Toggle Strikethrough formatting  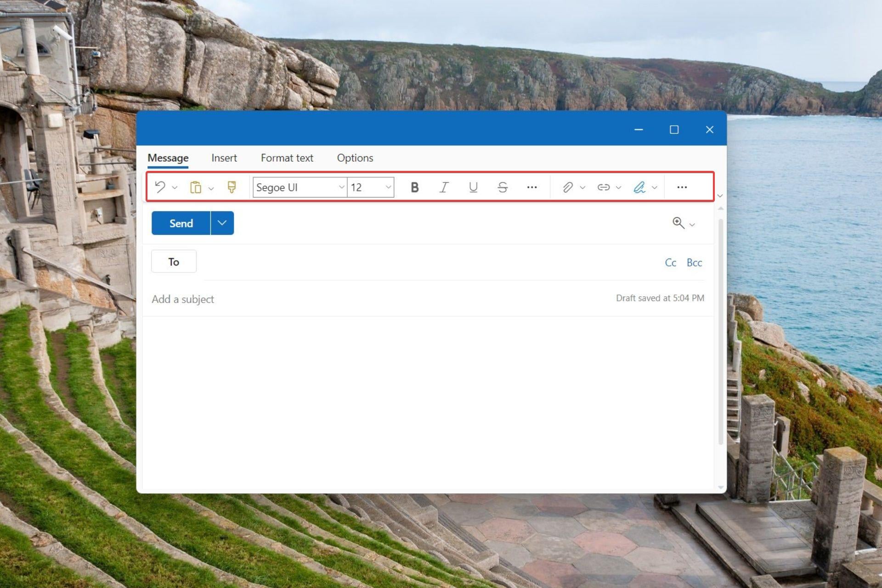pyautogui.click(x=503, y=187)
